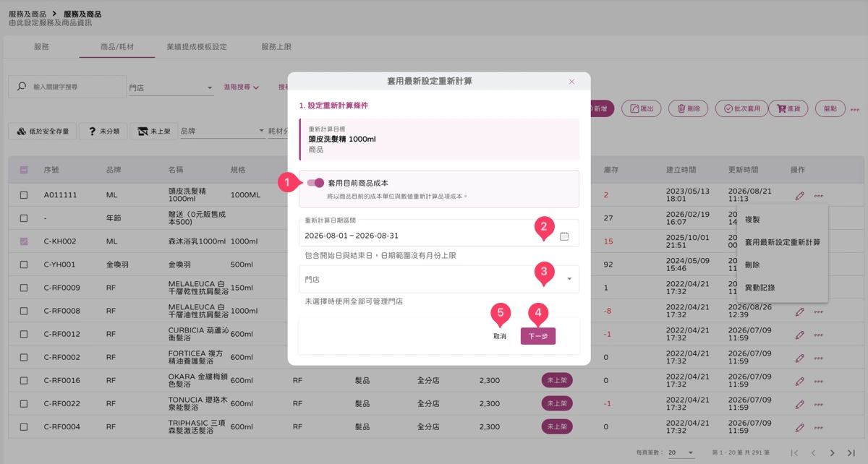Open the 門店 store filter beside search
Screen dimensions: 868x464
[171, 87]
